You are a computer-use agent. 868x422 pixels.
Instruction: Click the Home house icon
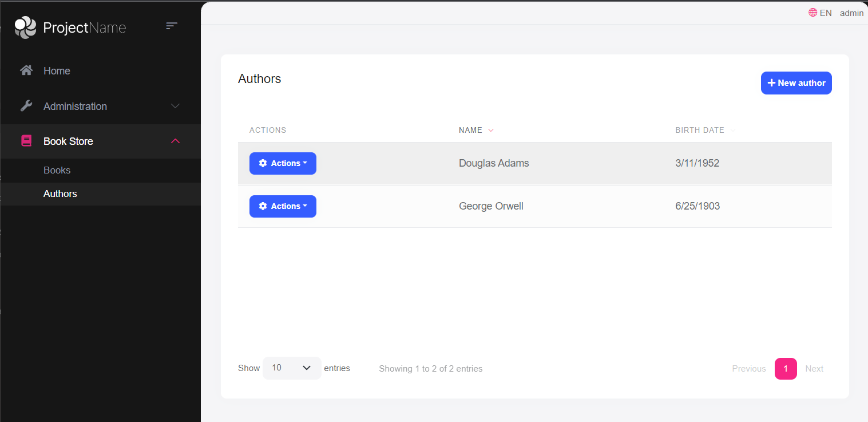(26, 70)
